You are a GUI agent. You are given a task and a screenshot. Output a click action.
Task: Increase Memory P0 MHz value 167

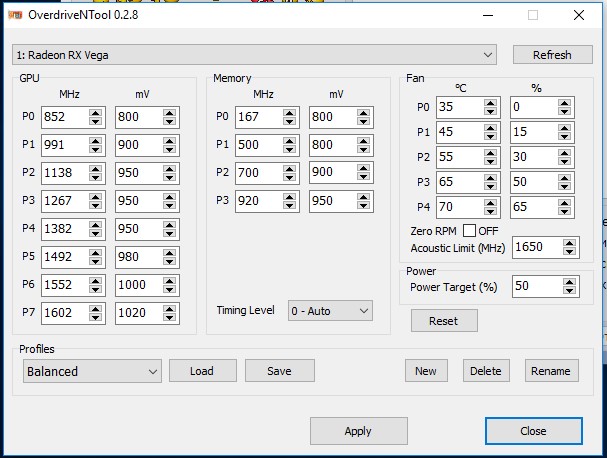tap(289, 113)
